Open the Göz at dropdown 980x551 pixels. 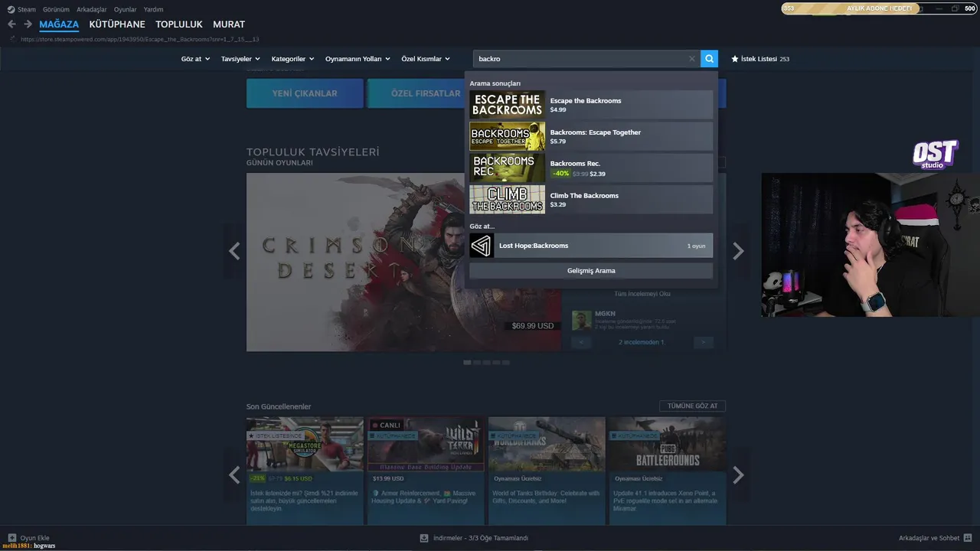tap(195, 59)
